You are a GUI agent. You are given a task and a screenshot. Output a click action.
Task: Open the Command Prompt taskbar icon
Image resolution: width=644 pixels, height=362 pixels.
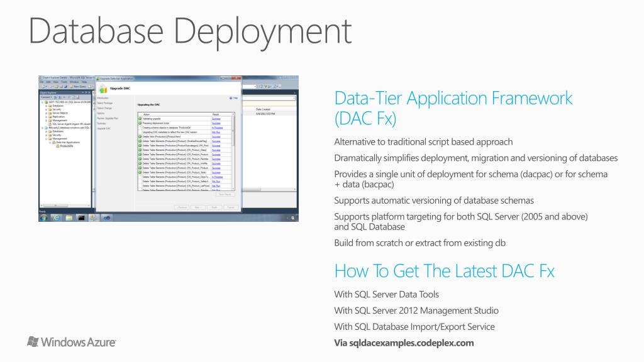pyautogui.click(x=81, y=217)
